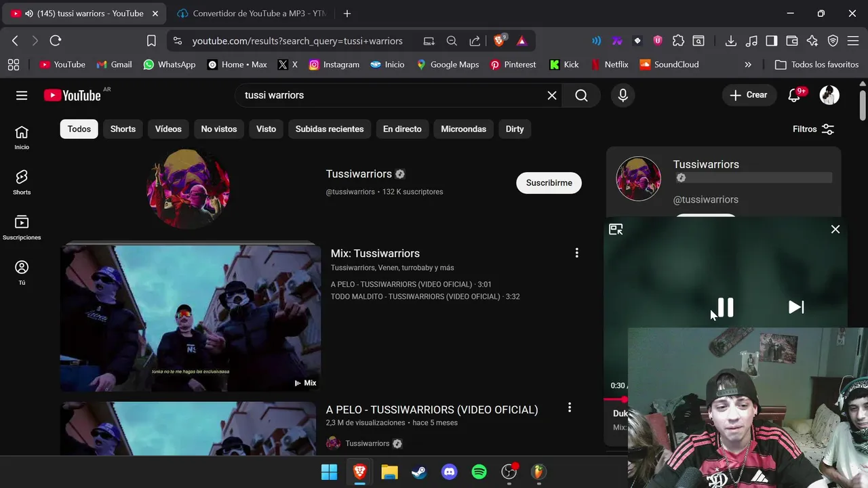Open the account avatar menu
Screen dimensions: 868x488
(829, 96)
